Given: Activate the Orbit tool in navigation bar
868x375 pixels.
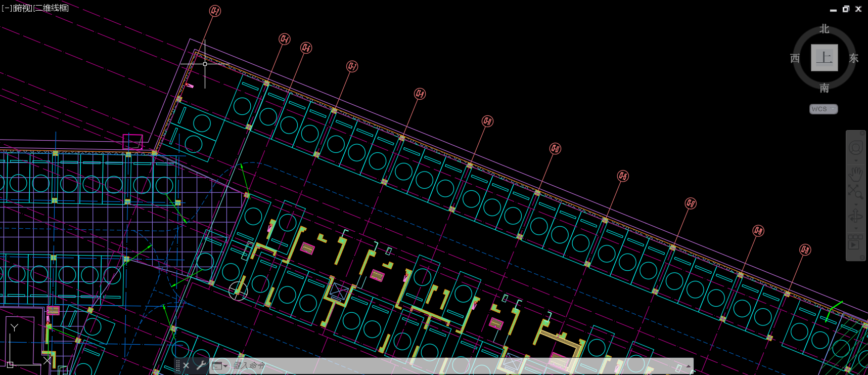Looking at the screenshot, I should pyautogui.click(x=855, y=217).
